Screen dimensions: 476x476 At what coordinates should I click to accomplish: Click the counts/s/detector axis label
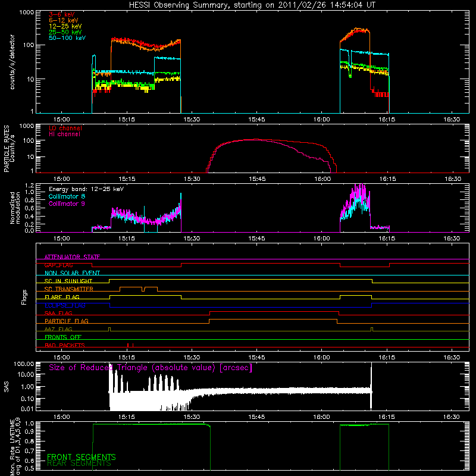[x=12, y=62]
